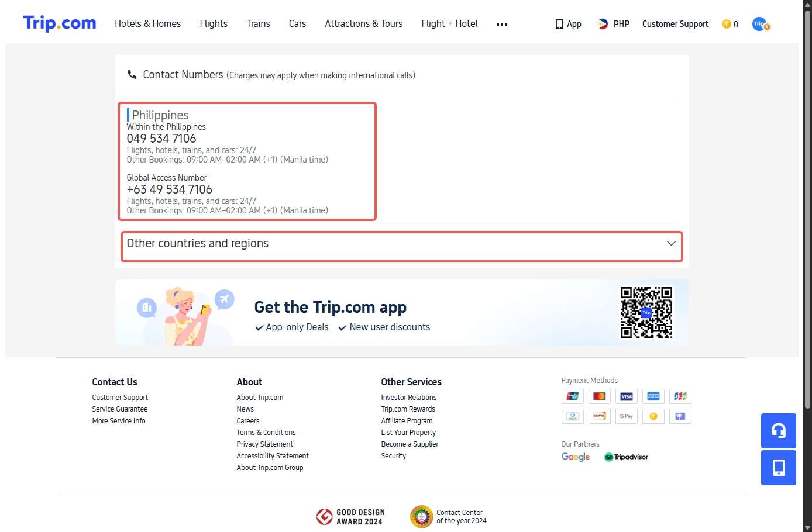The width and height of the screenshot is (812, 532).
Task: Switch to the Flights tab
Action: (213, 23)
